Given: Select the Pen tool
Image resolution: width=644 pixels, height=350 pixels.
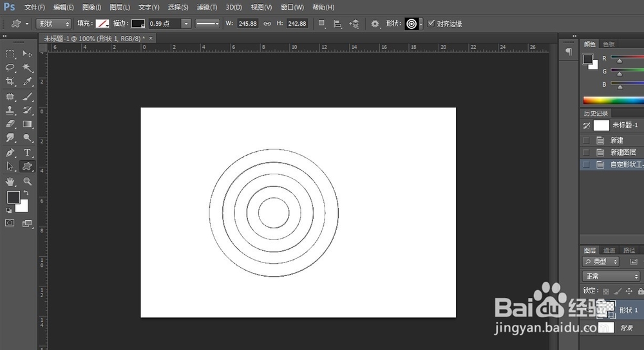Looking at the screenshot, I should 10,152.
